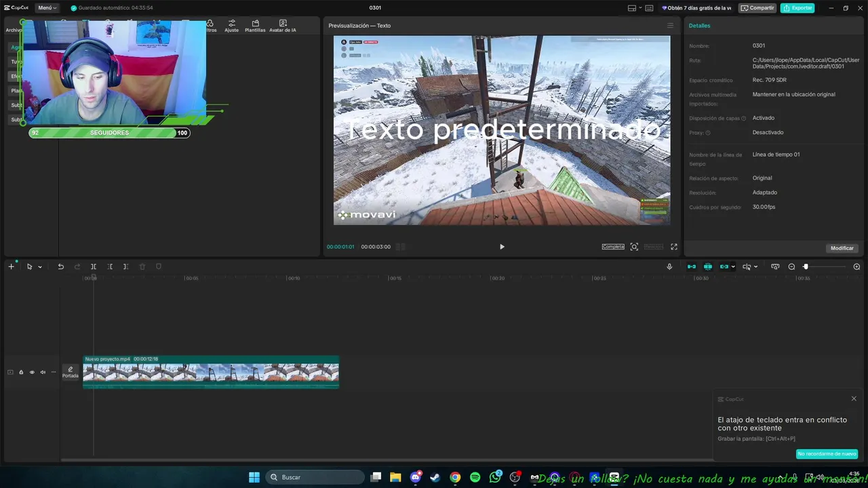
Task: Open Steam from taskbar
Action: [x=435, y=477]
